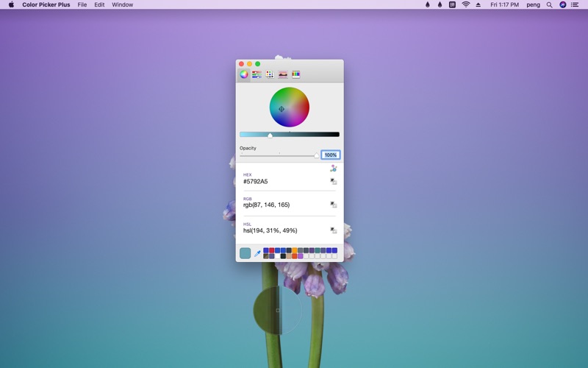588x368 pixels.
Task: Select the red-orange swatch in bottom row
Action: [295, 256]
